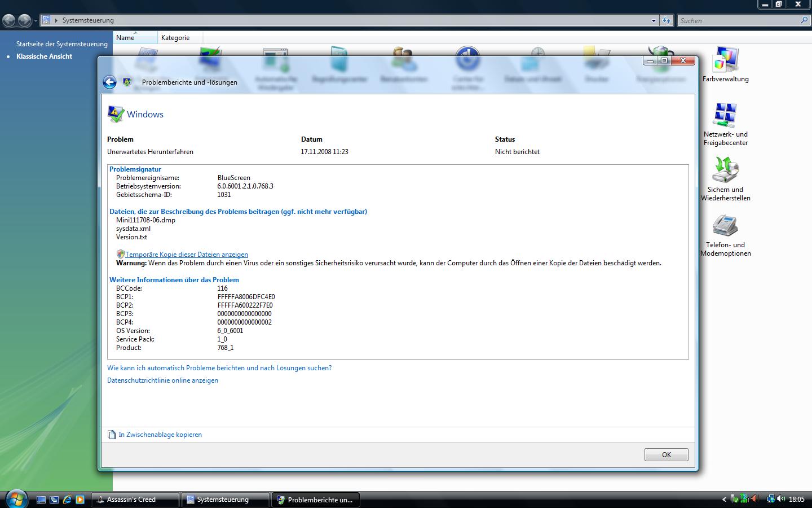This screenshot has height=508, width=812.
Task: Click Switch between windows quick launch icon
Action: pos(54,500)
